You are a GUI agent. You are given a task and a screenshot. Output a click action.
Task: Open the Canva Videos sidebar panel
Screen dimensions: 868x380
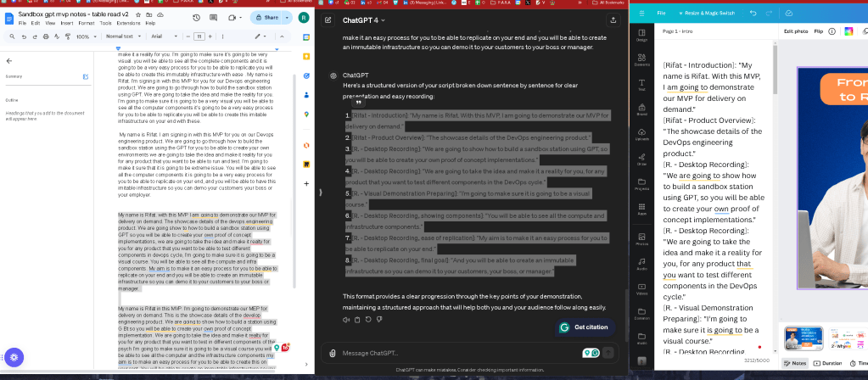[x=641, y=288]
